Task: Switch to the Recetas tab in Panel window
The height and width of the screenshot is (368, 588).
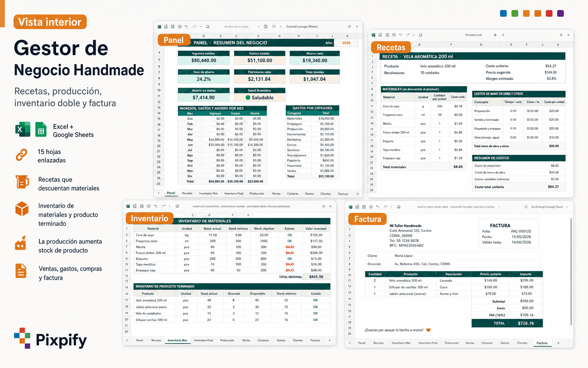Action: tap(187, 193)
